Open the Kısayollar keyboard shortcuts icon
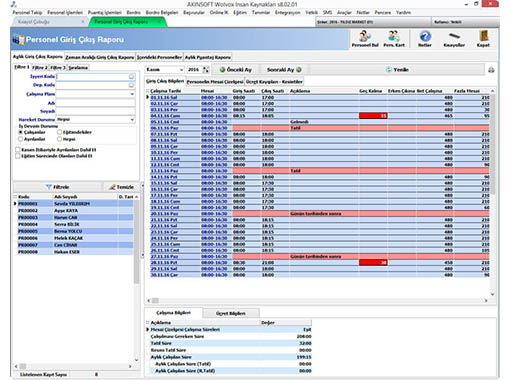Viewport: 510px width, 380px height. pos(454,39)
